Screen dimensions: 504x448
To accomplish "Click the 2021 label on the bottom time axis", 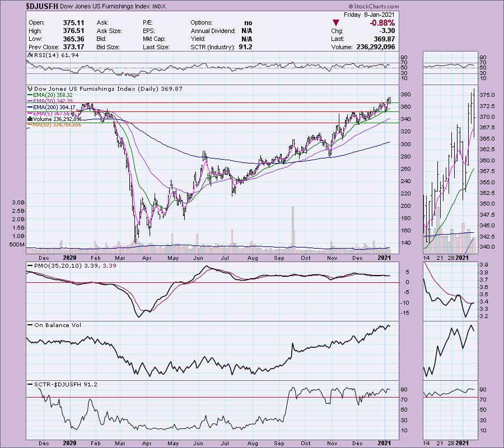I will [x=384, y=443].
